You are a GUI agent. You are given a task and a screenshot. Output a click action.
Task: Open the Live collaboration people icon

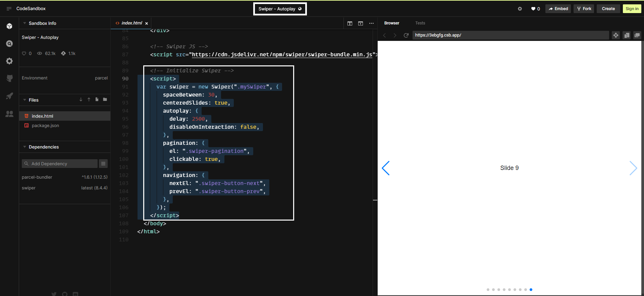(x=9, y=114)
